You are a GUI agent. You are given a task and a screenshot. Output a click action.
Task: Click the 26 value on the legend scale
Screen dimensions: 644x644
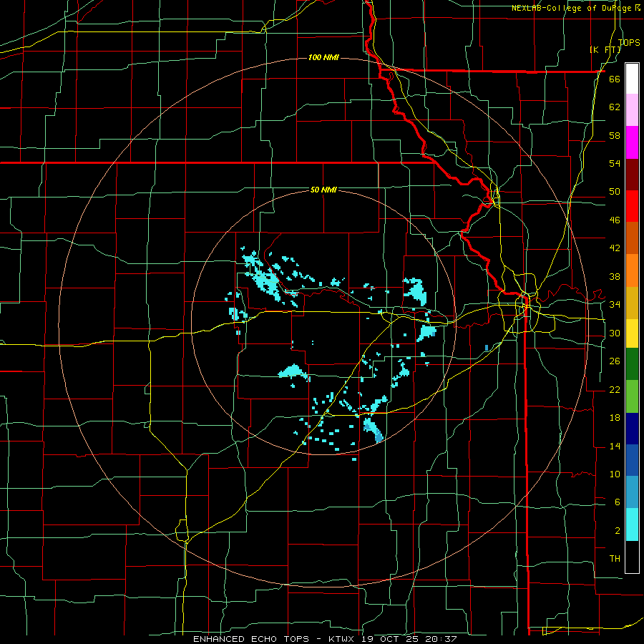click(x=615, y=361)
